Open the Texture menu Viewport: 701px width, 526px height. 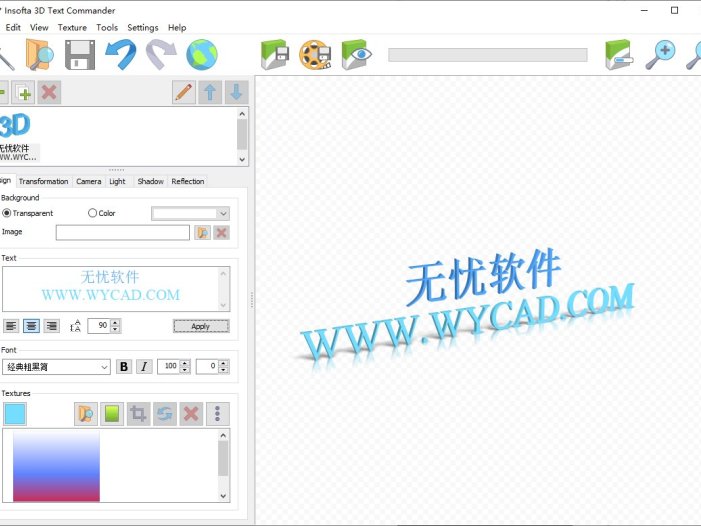point(72,28)
